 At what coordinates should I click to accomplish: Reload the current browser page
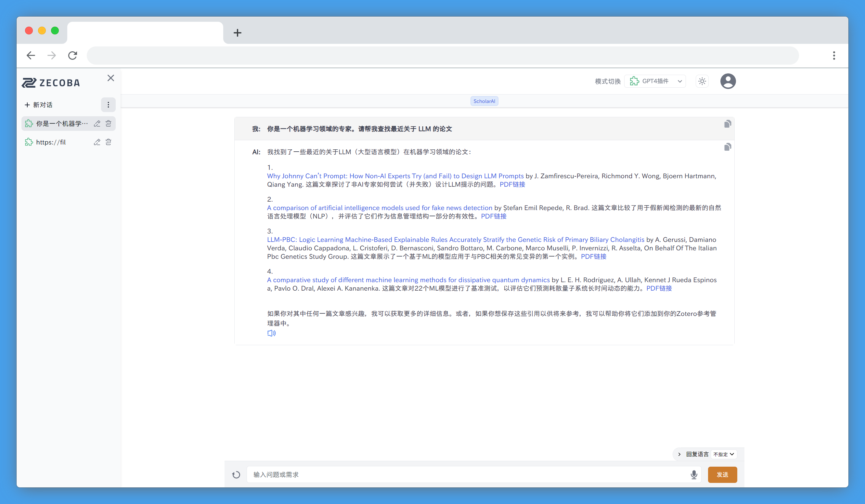tap(72, 55)
